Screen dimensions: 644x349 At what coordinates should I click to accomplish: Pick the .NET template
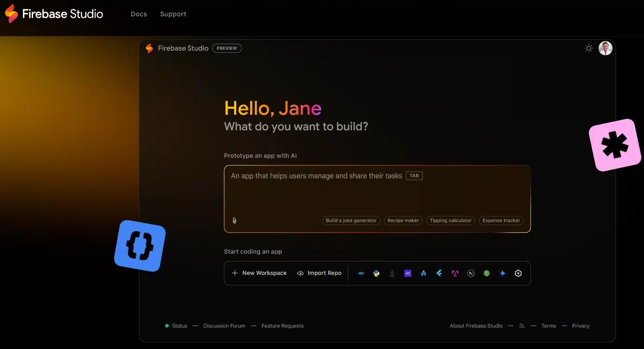click(408, 273)
